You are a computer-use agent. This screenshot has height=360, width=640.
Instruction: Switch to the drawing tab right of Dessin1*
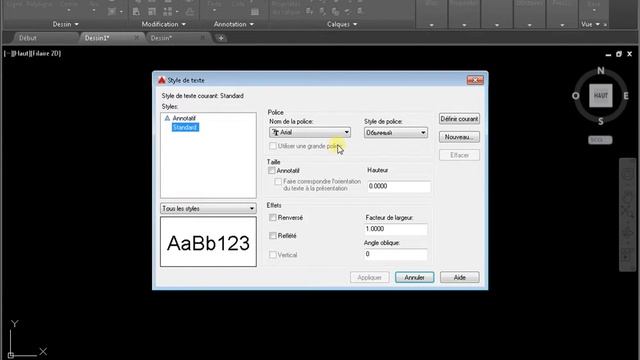[x=161, y=38]
